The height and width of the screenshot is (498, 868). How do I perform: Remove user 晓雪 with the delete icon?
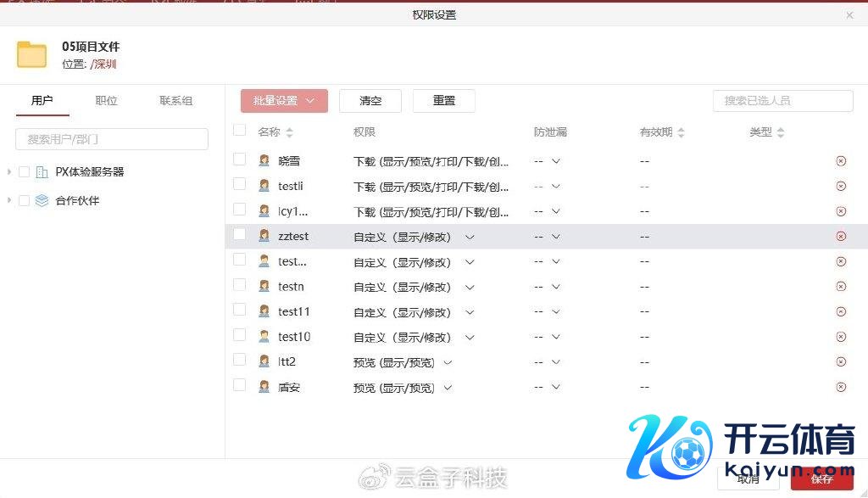coord(841,160)
